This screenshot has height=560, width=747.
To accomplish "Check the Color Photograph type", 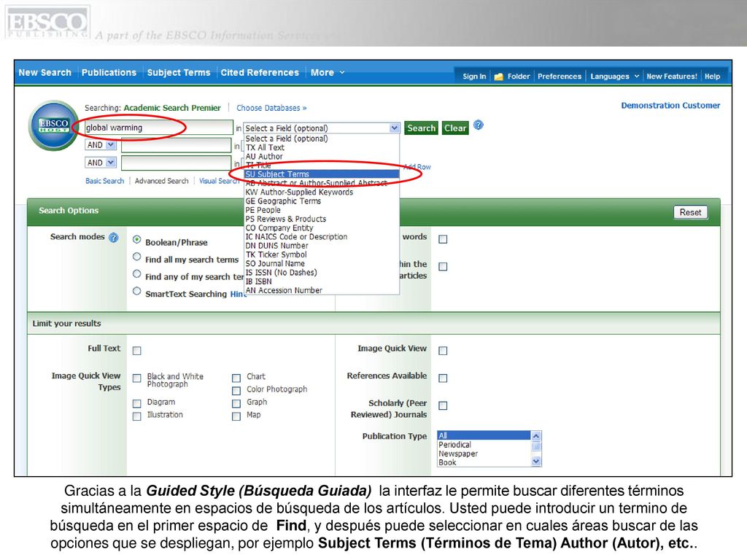I will (236, 391).
